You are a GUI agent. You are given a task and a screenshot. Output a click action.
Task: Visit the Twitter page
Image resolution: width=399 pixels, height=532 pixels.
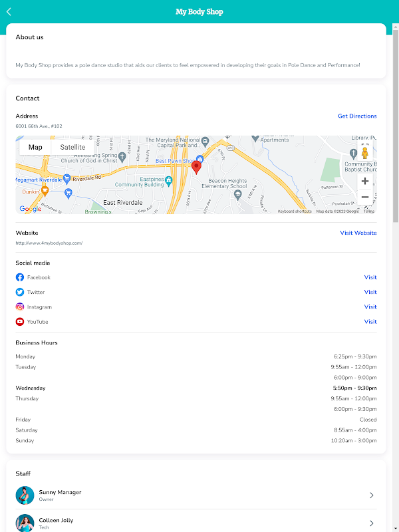pos(370,292)
